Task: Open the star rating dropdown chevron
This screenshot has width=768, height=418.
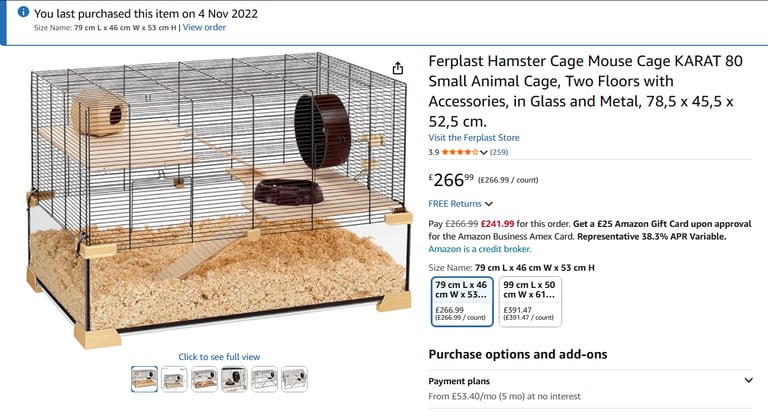Action: click(483, 152)
